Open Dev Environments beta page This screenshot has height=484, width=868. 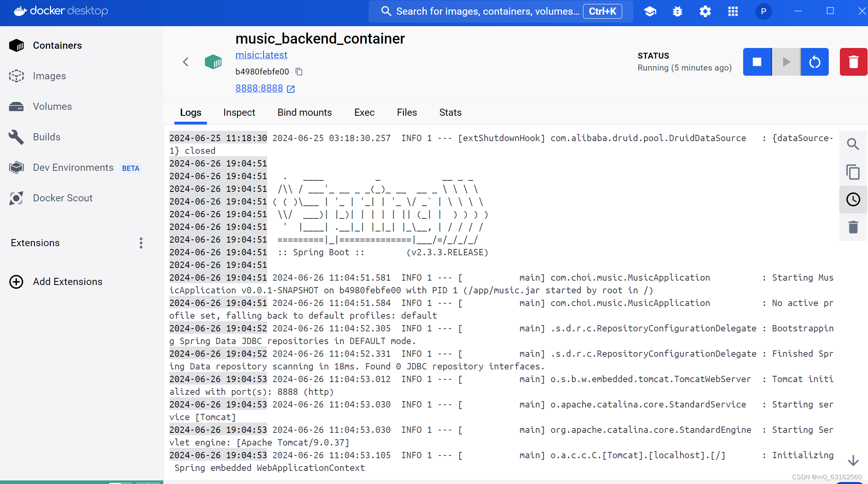(73, 168)
